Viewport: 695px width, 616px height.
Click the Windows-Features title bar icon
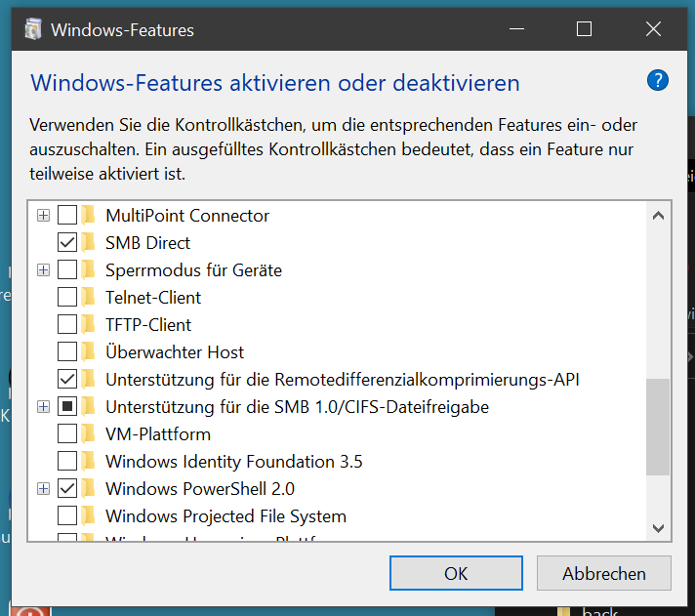33,29
